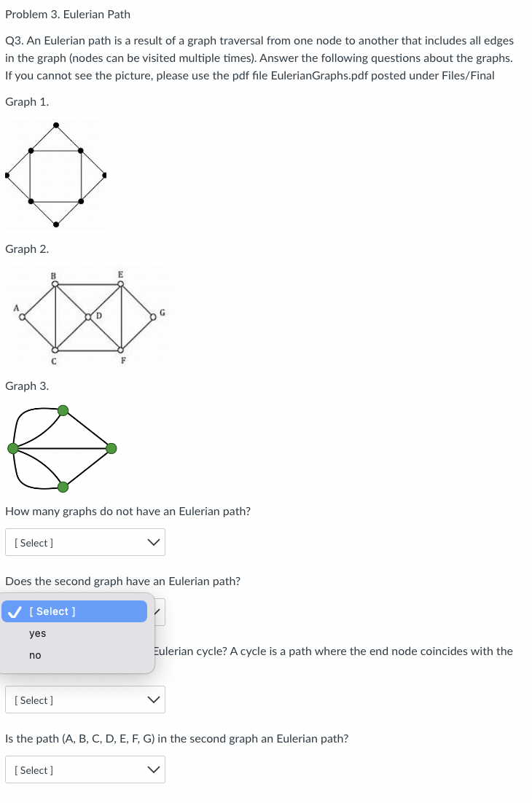Screen dimensions: 532x803
Task: Click the Graph 1 image
Action: tap(56, 175)
